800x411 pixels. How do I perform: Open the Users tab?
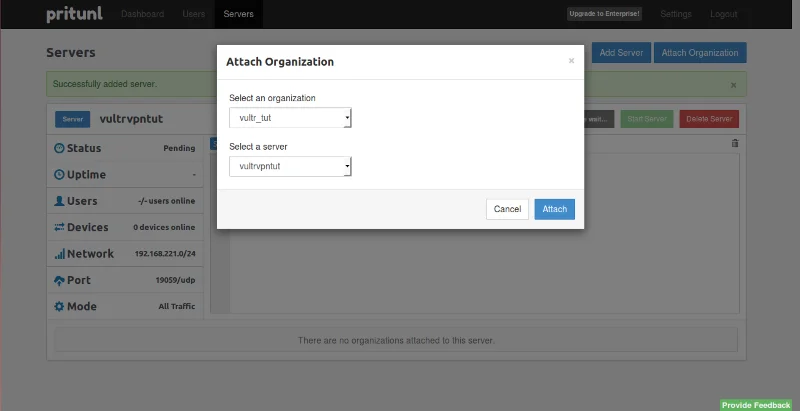pyautogui.click(x=193, y=14)
